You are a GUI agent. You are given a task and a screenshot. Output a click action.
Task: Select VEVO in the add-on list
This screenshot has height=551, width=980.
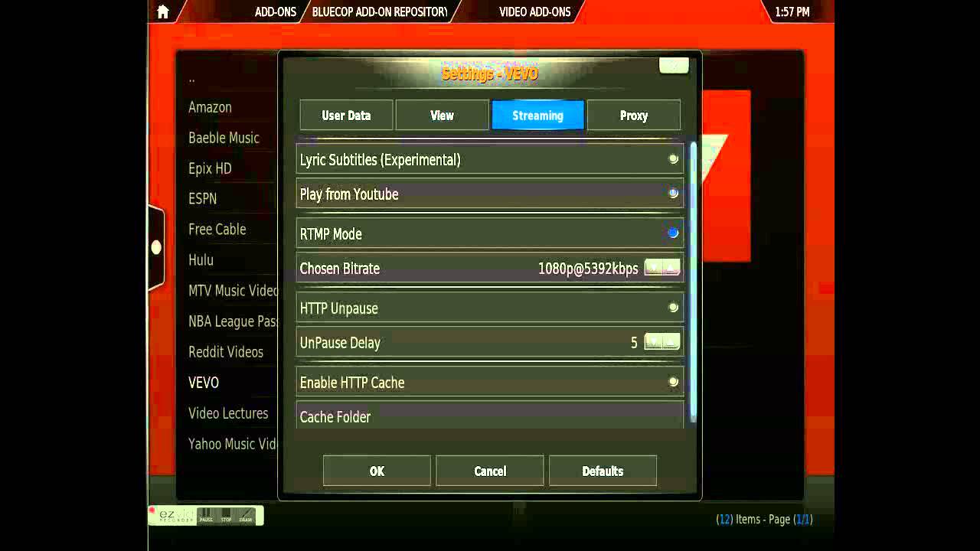click(x=204, y=383)
